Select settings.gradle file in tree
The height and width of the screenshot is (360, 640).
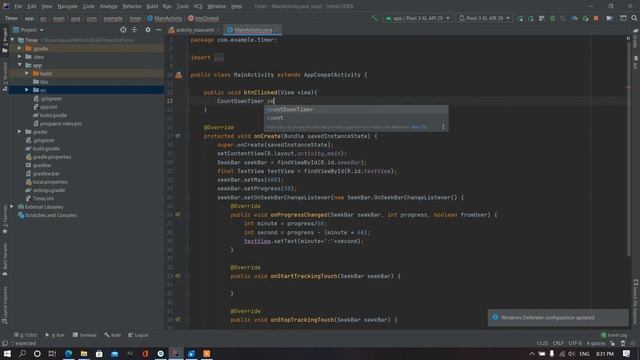pos(45,190)
